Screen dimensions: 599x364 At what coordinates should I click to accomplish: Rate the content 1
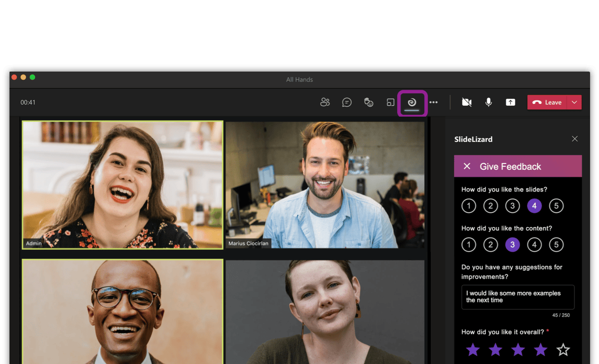coord(469,245)
